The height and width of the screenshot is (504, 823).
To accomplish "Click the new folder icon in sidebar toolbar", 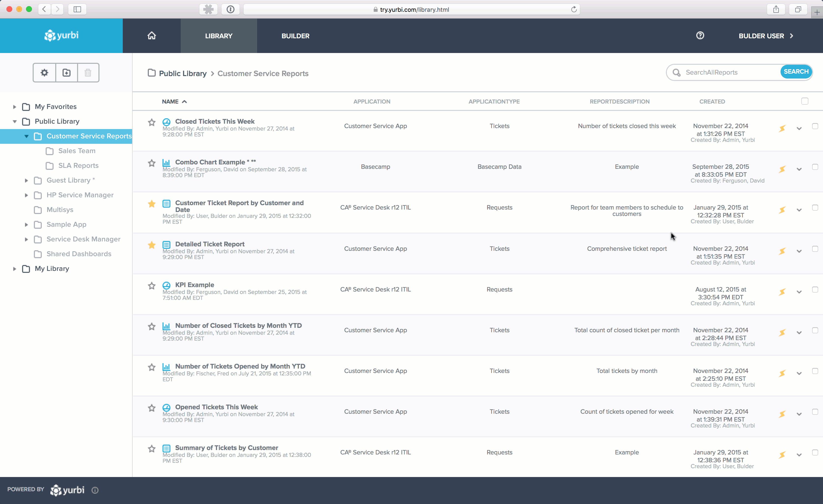I will point(67,73).
